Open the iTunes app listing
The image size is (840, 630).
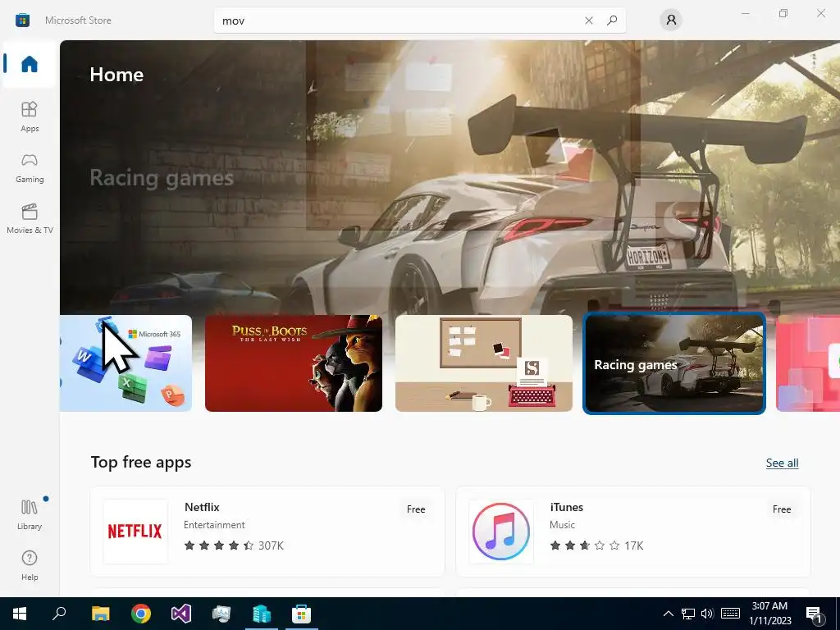[633, 532]
